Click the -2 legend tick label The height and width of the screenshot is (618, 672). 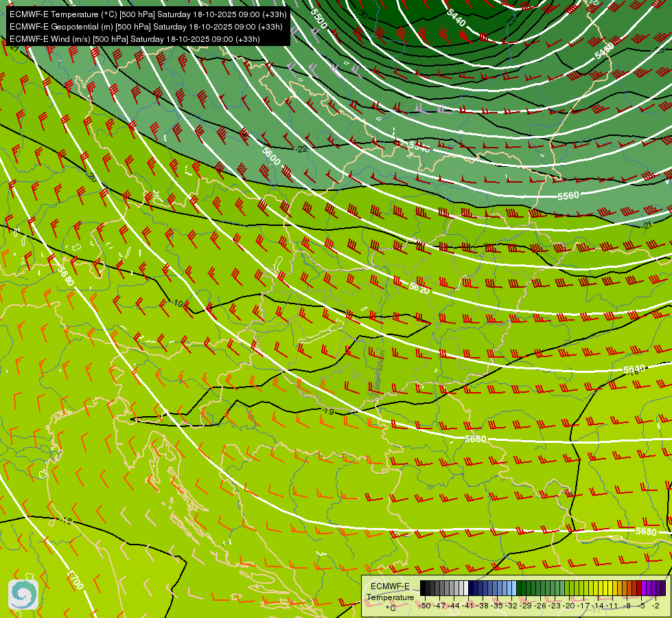656,606
